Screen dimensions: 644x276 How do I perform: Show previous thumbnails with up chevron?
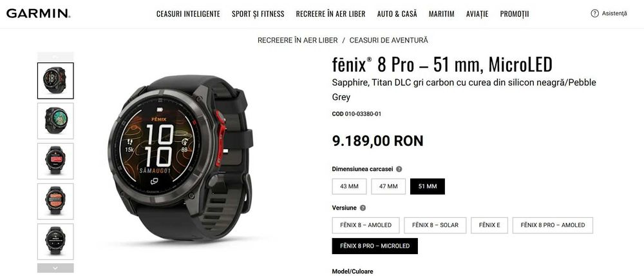point(55,56)
